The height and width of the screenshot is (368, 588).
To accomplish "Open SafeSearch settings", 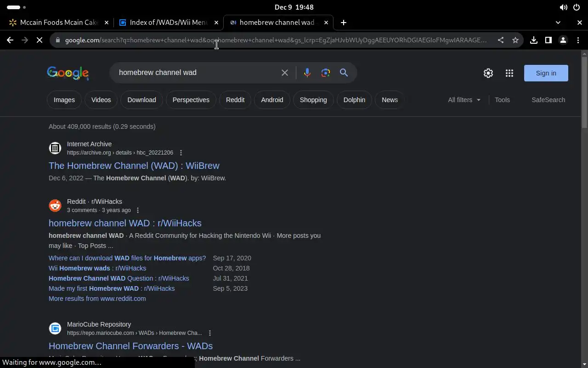I will [548, 100].
